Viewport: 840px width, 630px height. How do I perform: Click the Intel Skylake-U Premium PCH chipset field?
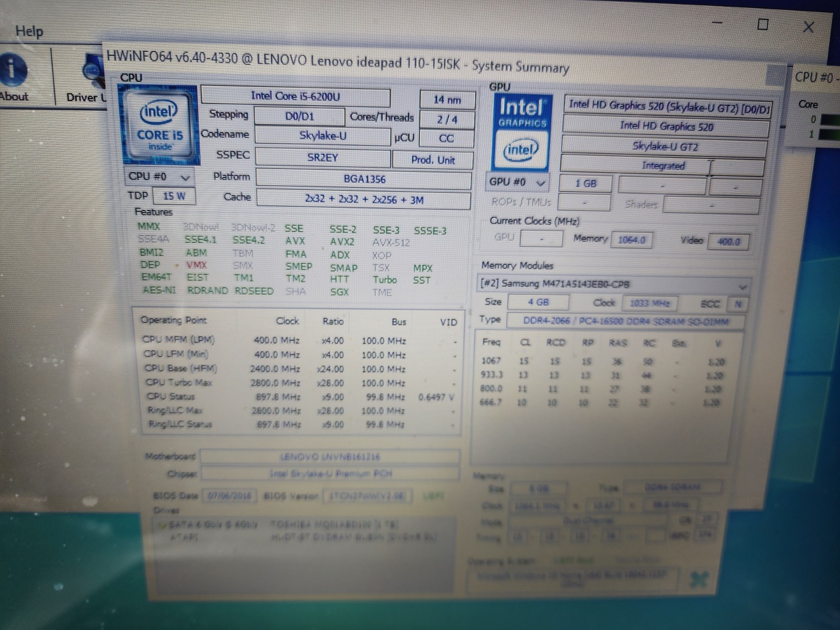coord(330,474)
